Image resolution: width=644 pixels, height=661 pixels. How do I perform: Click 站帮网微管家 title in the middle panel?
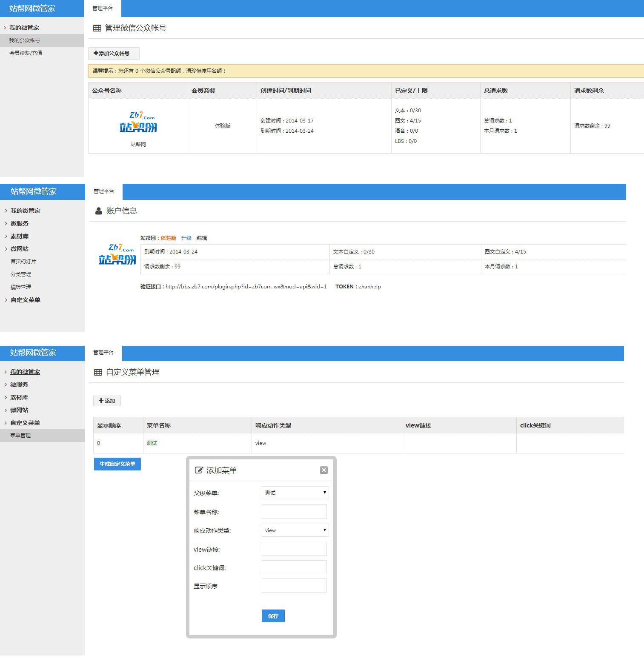[34, 191]
